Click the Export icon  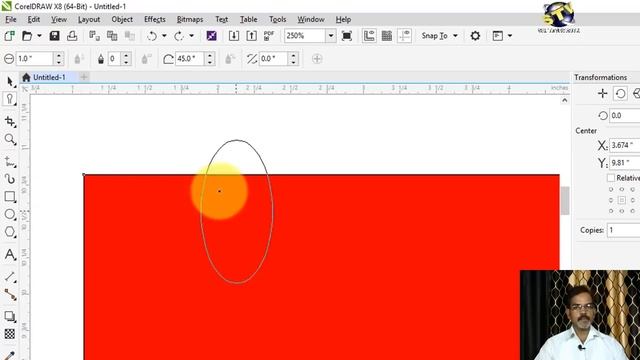[251, 36]
